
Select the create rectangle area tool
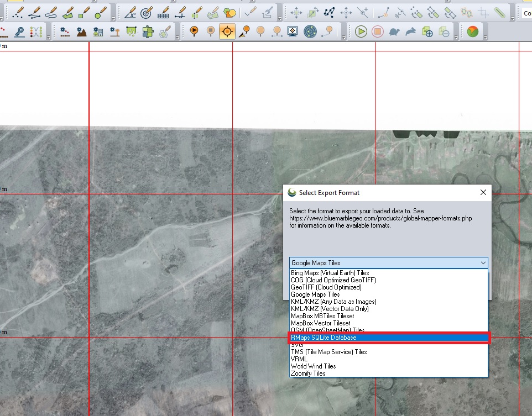click(x=84, y=12)
